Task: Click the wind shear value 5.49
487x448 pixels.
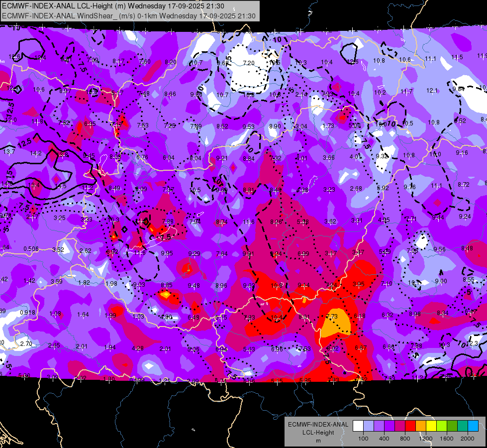Action: click(x=385, y=251)
